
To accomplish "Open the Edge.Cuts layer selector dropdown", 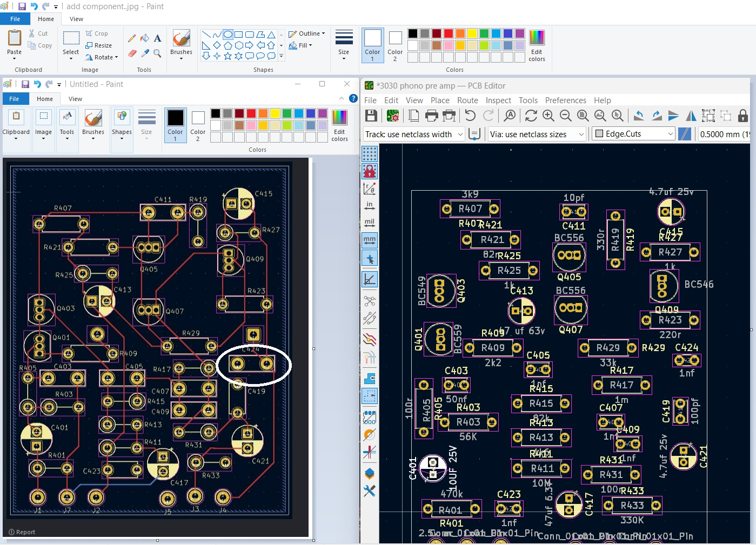I will point(633,134).
